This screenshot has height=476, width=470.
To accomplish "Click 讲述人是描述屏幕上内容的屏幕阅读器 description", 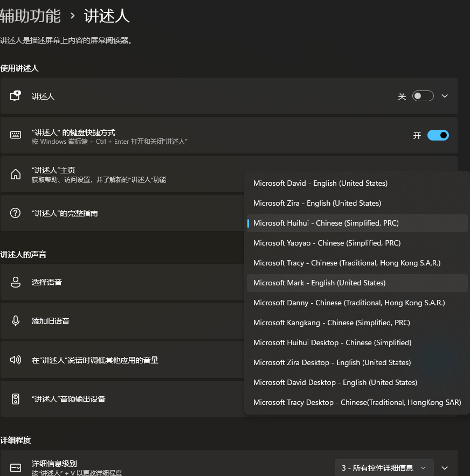I will pyautogui.click(x=66, y=40).
